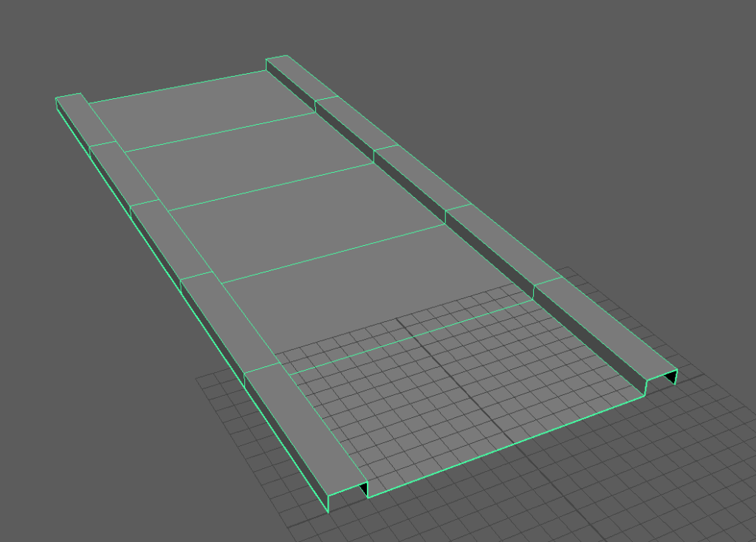756x542 pixels.
Task: Click the nearest top segment of the left rail
Action: pos(304,428)
